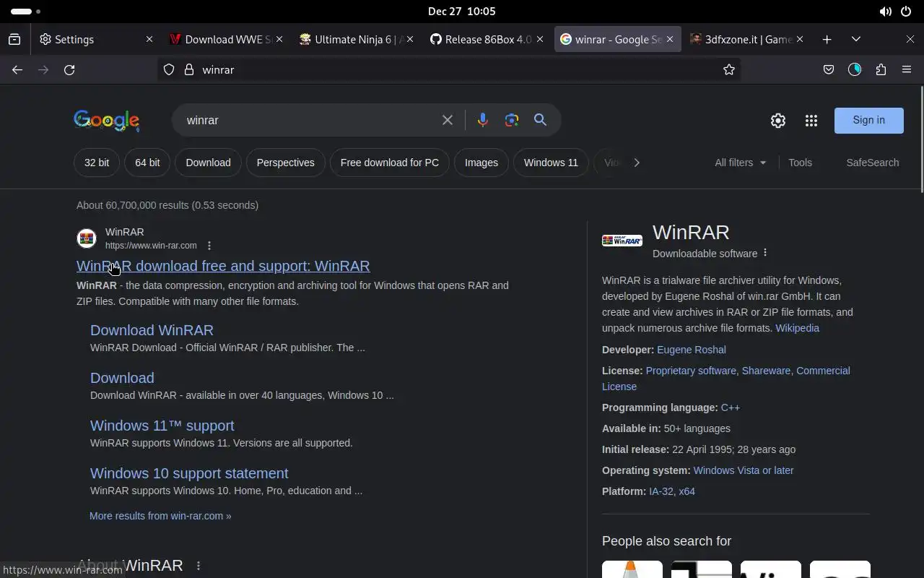
Task: Click the page vertical scrollbar
Action: point(921,139)
